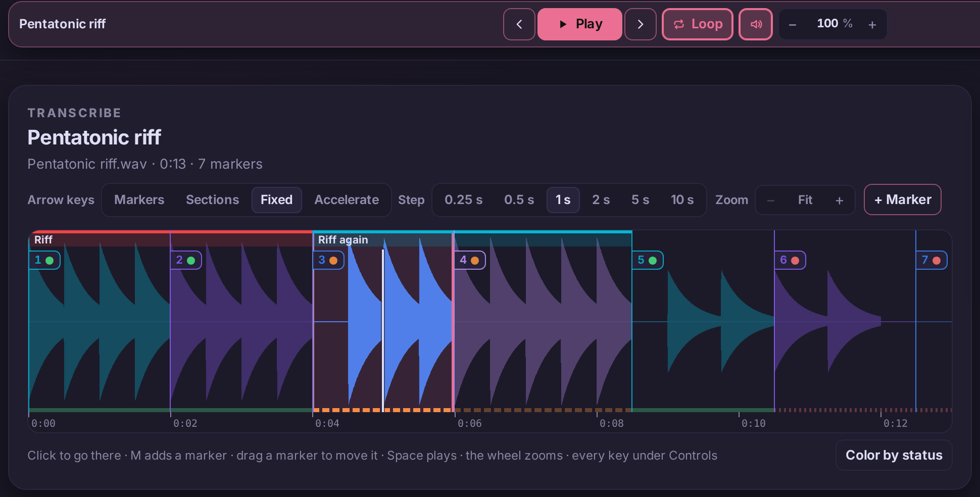The height and width of the screenshot is (497, 980).
Task: Add a new marker with + Marker
Action: 903,200
